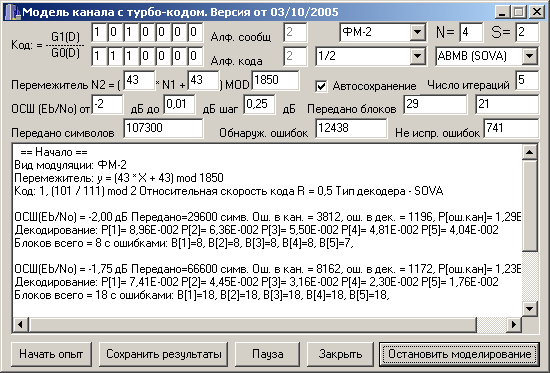Click the ОСШ start value -2 field
550x373 pixels.
(x=107, y=104)
